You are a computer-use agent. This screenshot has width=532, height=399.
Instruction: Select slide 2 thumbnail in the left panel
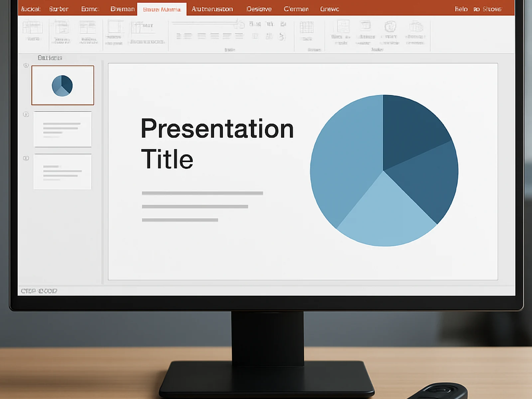point(62,129)
